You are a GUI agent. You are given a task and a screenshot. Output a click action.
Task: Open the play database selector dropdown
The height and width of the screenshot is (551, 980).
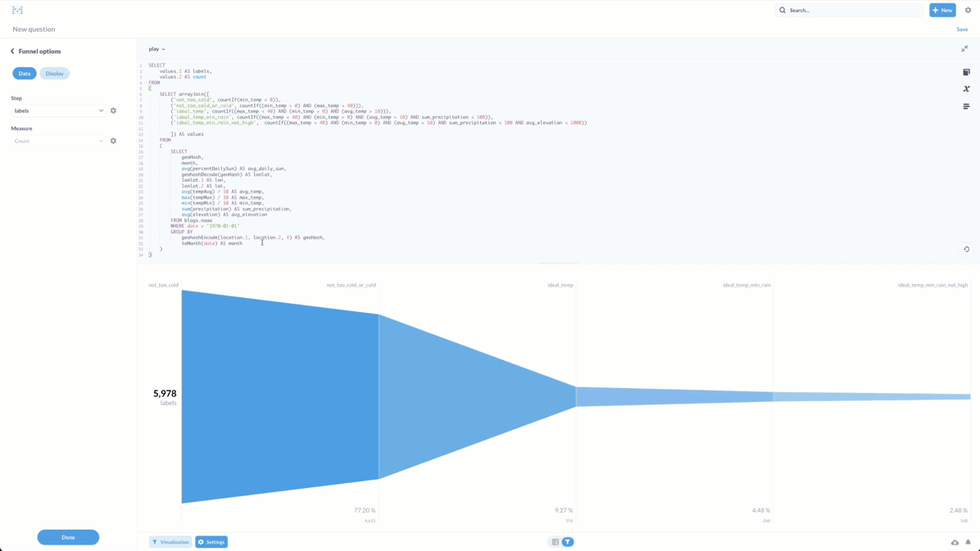(157, 49)
